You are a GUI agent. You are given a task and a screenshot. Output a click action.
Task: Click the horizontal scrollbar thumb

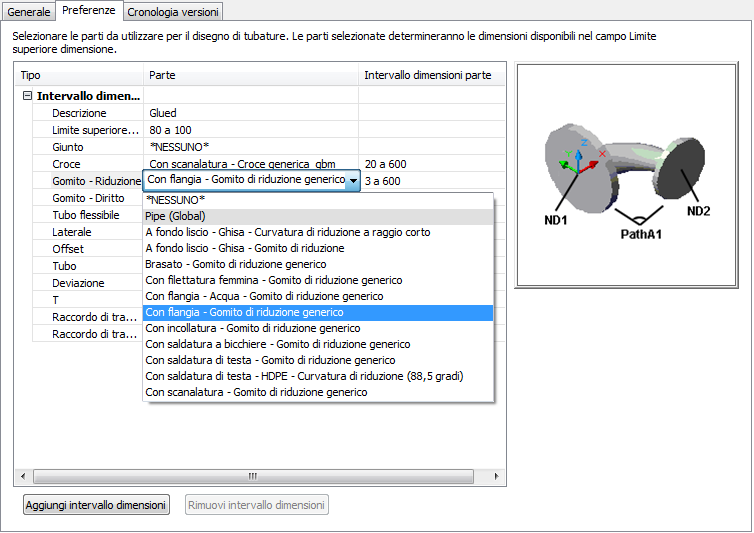(x=253, y=476)
